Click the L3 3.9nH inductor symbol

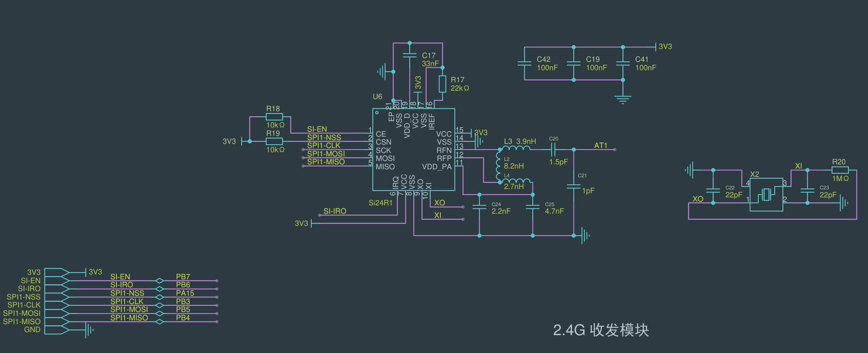516,148
